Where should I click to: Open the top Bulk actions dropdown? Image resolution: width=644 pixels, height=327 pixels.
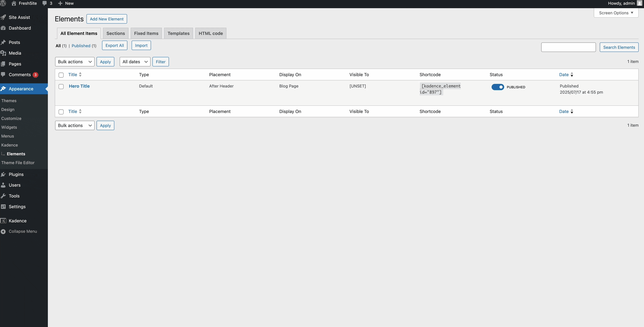[75, 62]
